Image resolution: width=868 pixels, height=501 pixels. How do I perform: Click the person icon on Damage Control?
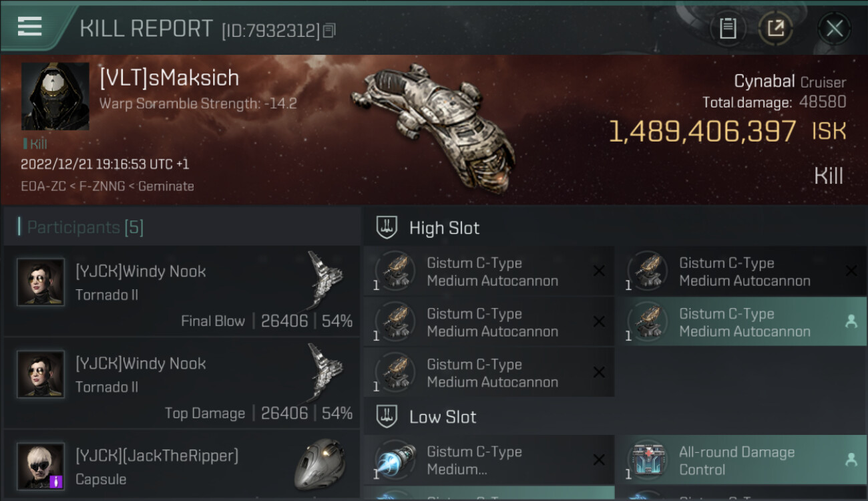[851, 460]
